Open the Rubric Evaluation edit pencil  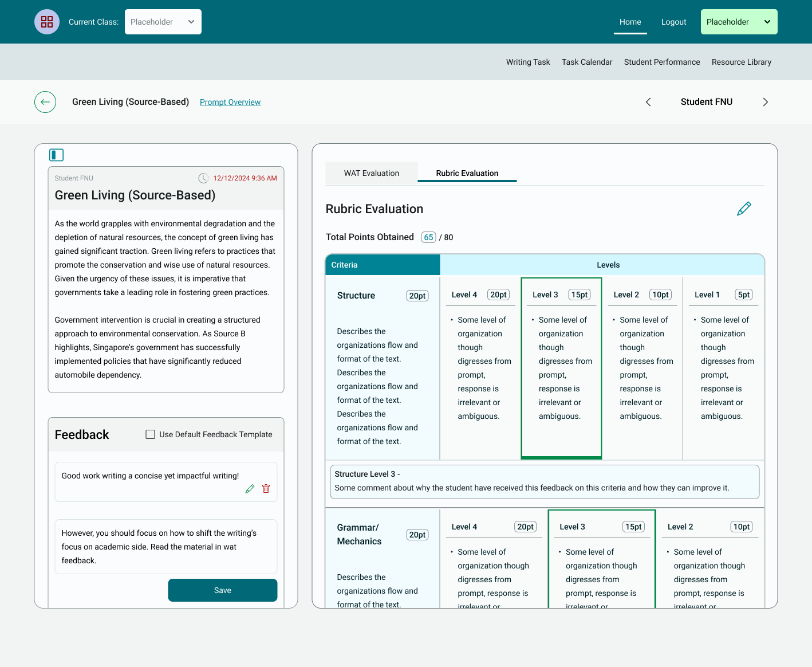point(744,209)
